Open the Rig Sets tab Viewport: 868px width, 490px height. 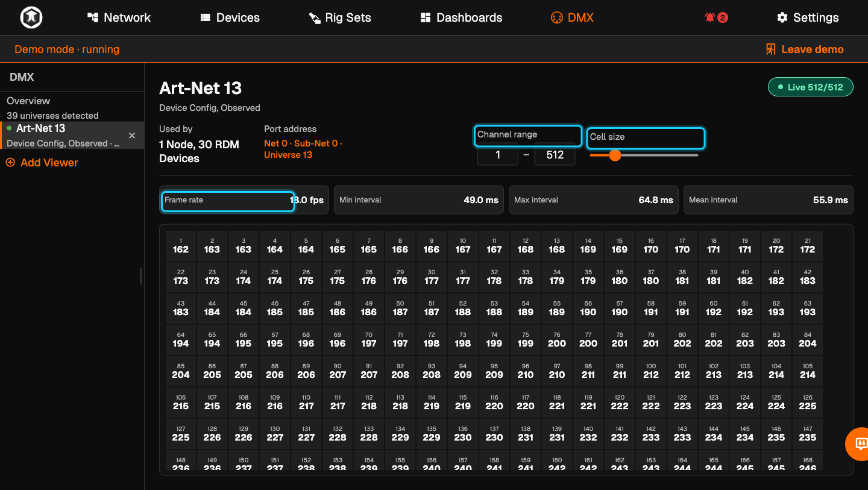click(x=340, y=17)
